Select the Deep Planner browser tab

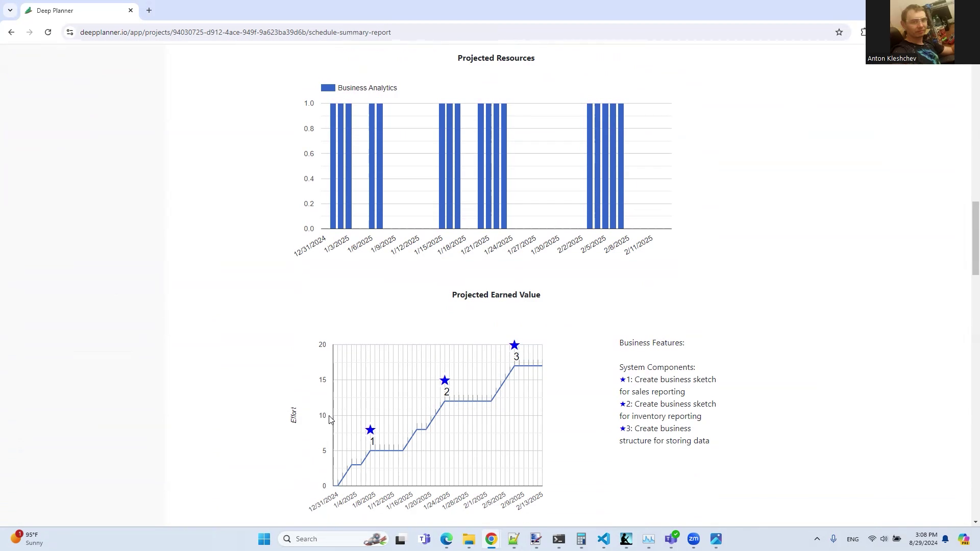[79, 10]
